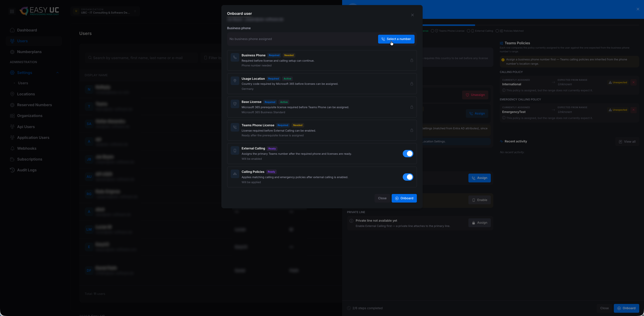Image resolution: width=644 pixels, height=316 pixels.
Task: Close the Onboard user dialog with X
Action: click(412, 15)
